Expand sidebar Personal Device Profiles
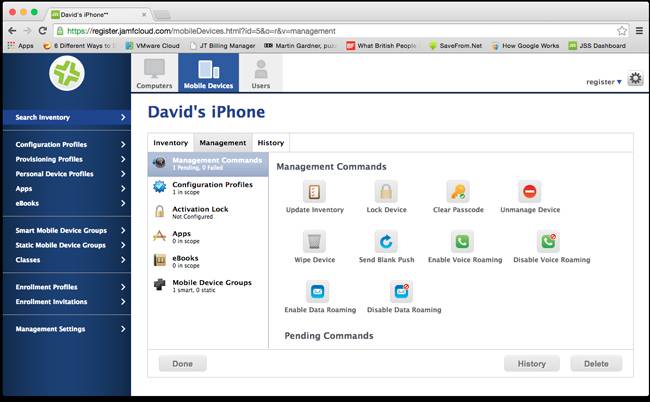650x402 pixels. (x=67, y=174)
